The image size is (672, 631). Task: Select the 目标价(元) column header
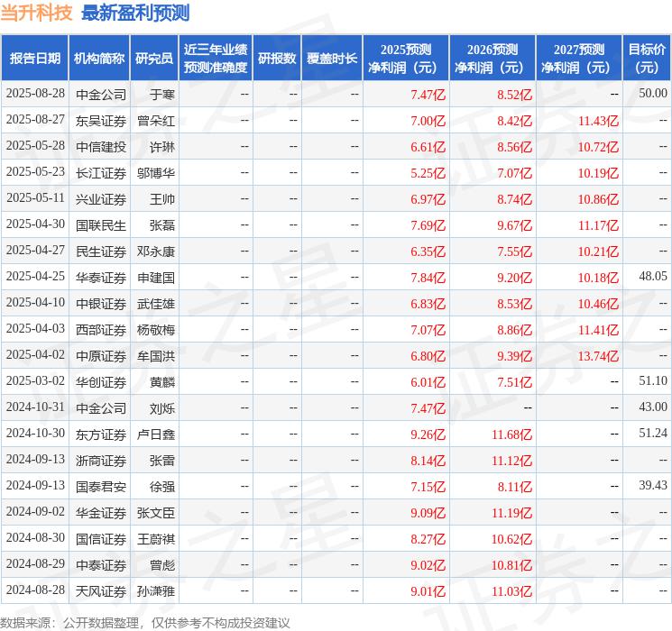(x=647, y=59)
